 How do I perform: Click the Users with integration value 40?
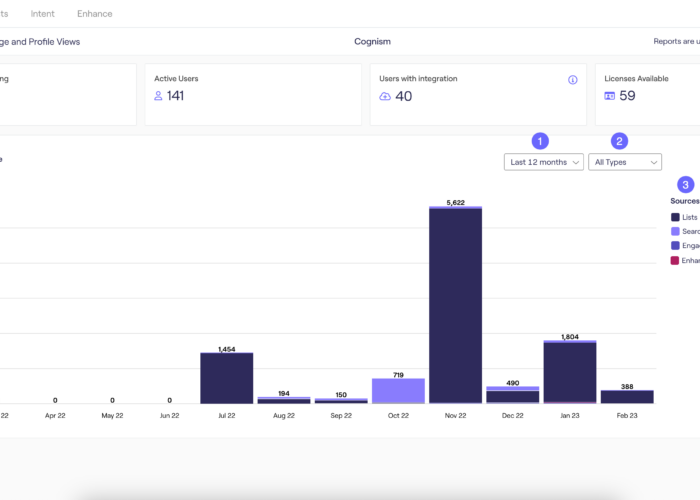pos(404,96)
